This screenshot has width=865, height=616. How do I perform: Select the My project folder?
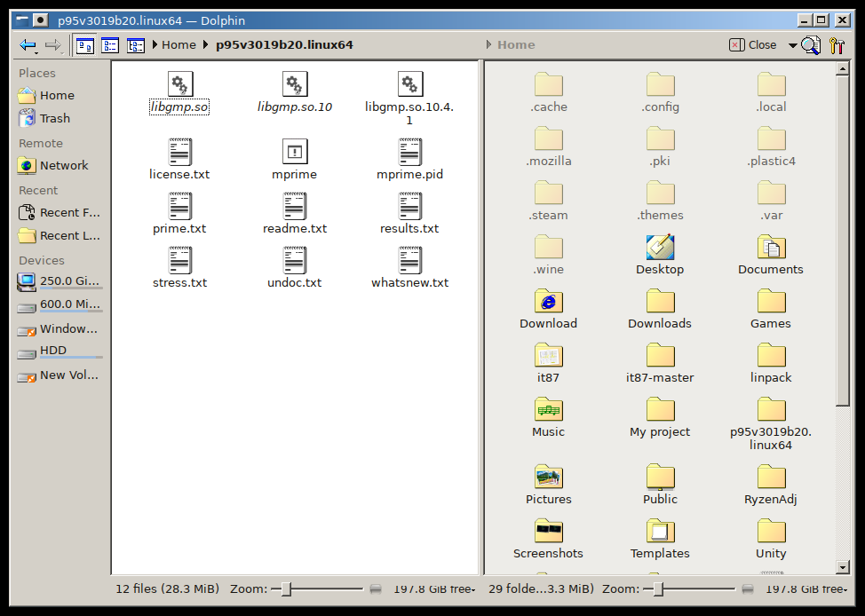point(660,415)
